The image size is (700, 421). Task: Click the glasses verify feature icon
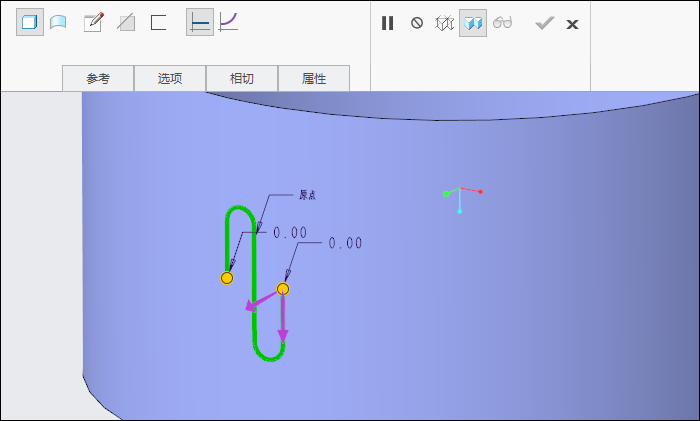(x=502, y=22)
